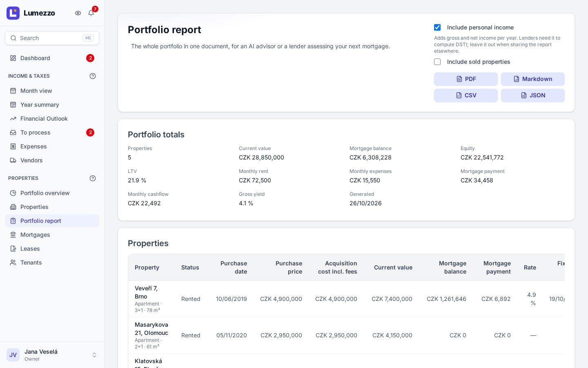Open notifications bell with 7 badge

[x=91, y=13]
